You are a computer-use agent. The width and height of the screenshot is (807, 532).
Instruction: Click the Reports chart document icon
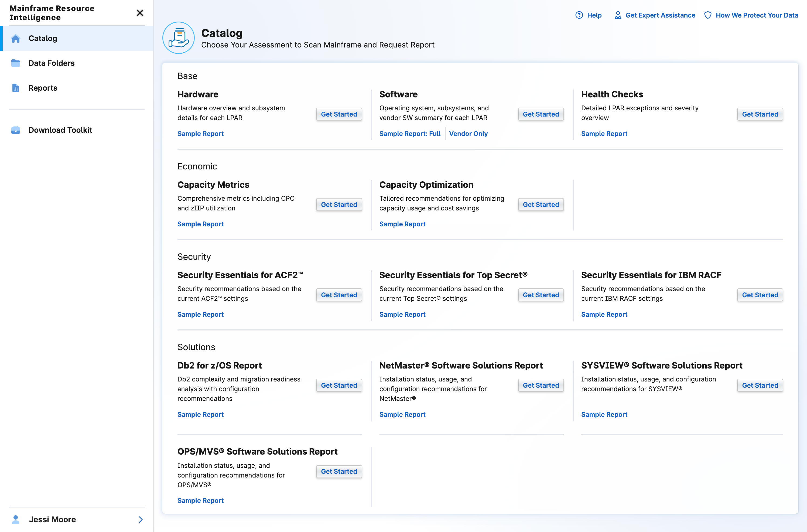pyautogui.click(x=16, y=88)
